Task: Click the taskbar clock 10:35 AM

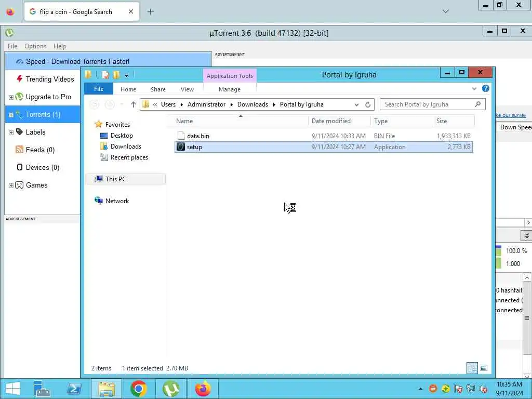Action: (509, 384)
